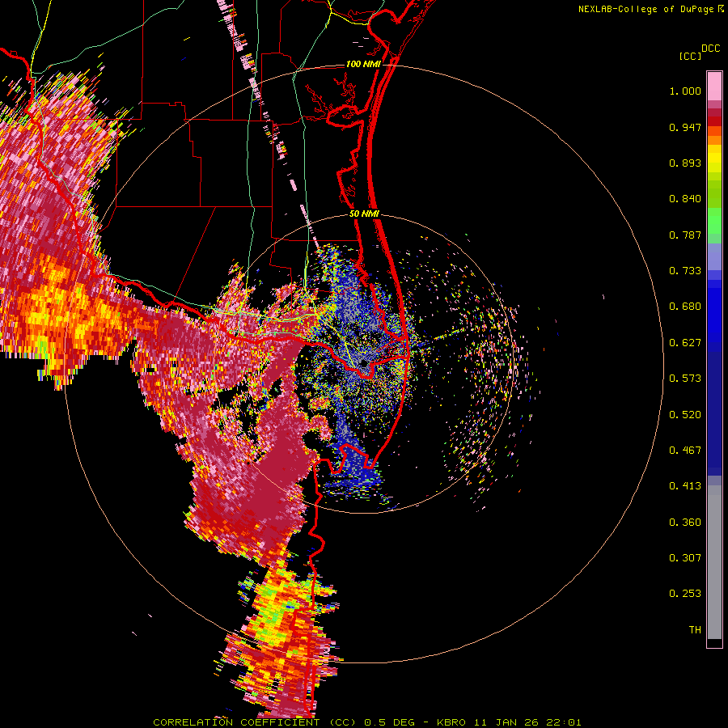Viewport: 728px width, 728px height.
Task: Click the 50 NMI range ring label
Action: 364,214
